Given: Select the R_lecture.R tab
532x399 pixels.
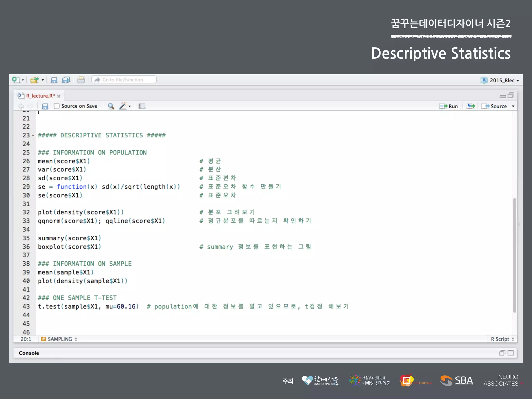Looking at the screenshot, I should tap(40, 96).
